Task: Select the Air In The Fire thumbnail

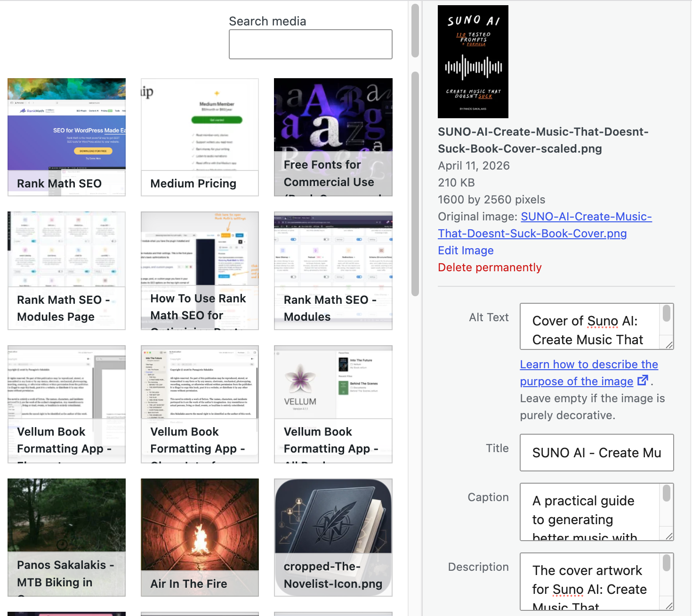Action: (x=200, y=537)
